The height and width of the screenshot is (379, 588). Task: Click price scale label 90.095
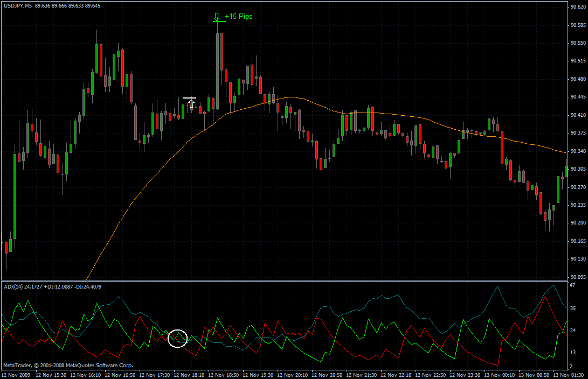578,277
